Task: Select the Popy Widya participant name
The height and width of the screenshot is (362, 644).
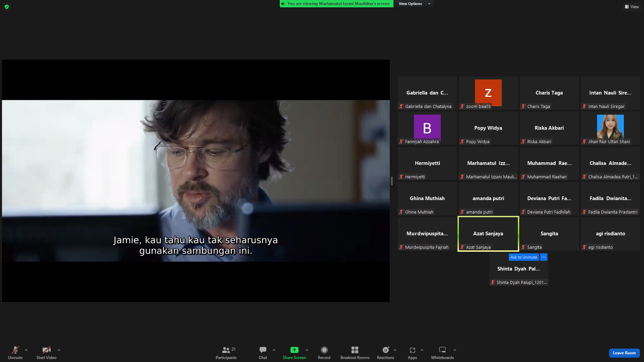Action: (488, 128)
